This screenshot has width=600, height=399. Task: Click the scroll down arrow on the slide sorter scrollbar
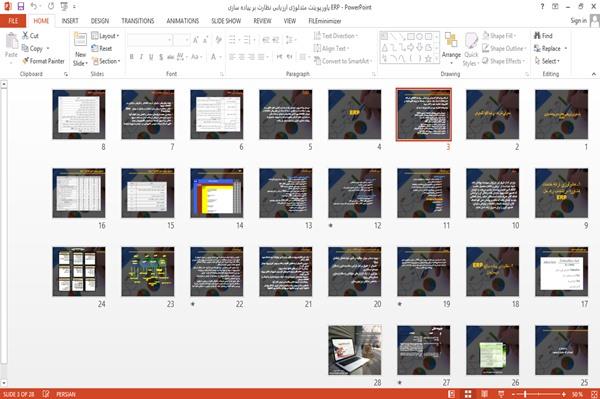(x=4, y=383)
